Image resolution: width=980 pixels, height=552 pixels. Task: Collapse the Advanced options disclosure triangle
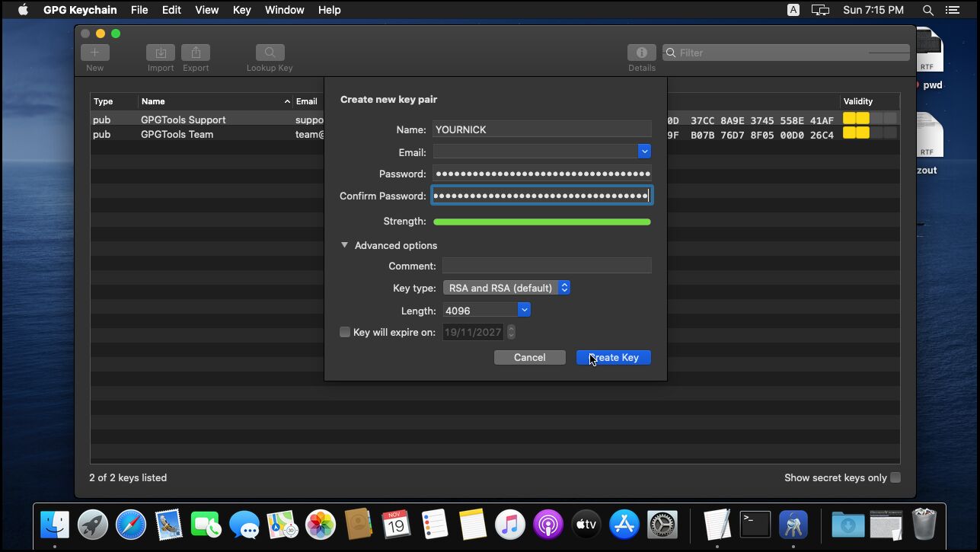[344, 245]
